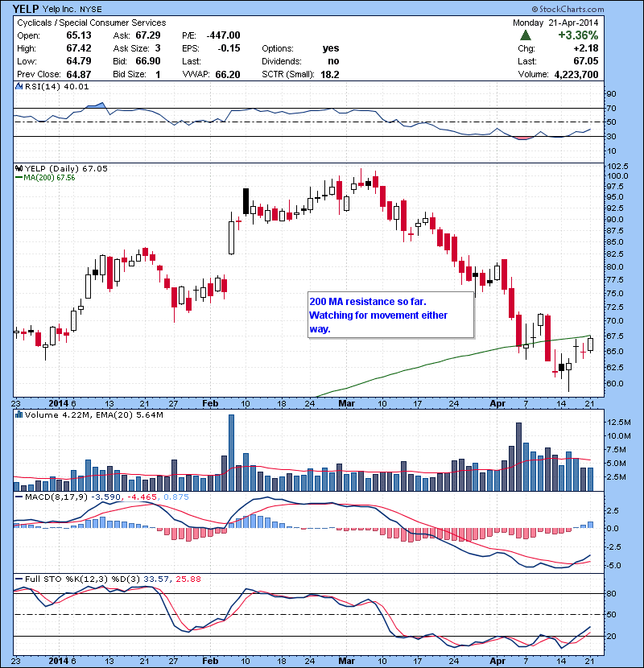Image resolution: width=644 pixels, height=668 pixels.
Task: Click the Dividends value 'no'
Action: (334, 61)
